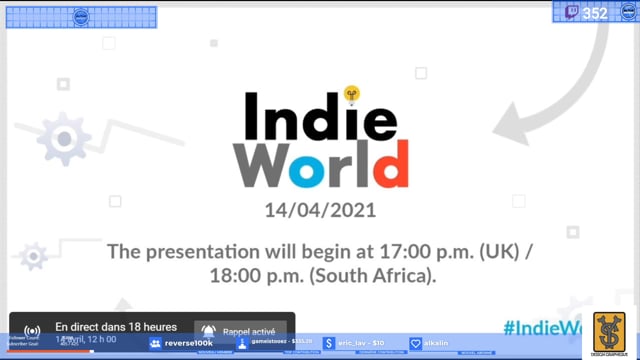This screenshot has width=640, height=360.
Task: Click the Twitch logo beside viewer count
Action: pos(571,12)
